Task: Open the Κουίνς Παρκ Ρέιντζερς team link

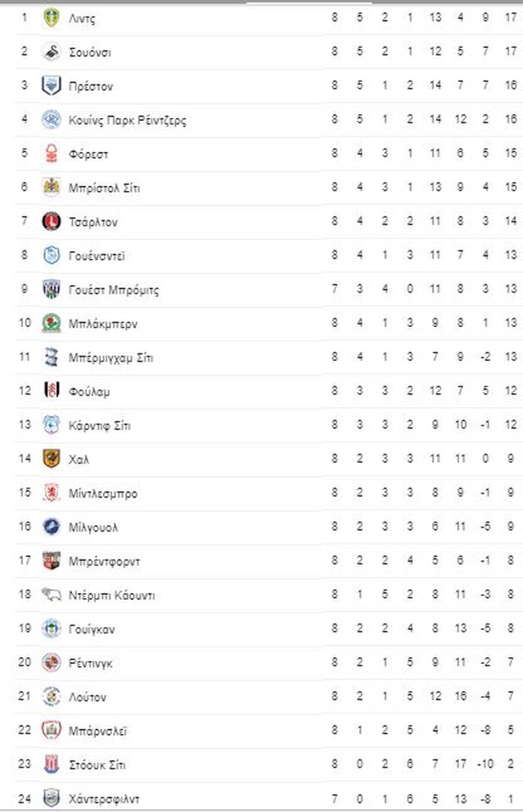Action: click(x=127, y=120)
